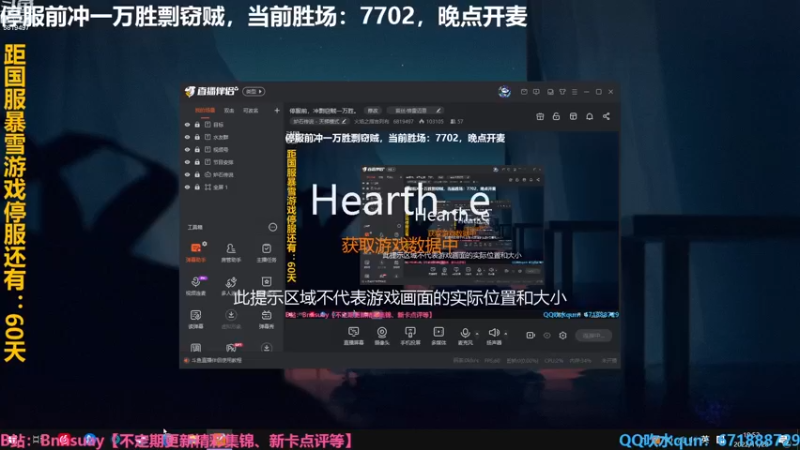Image resolution: width=800 pixels, height=450 pixels.
Task: Click the unlock padlock icon in preview header
Action: pos(556,116)
